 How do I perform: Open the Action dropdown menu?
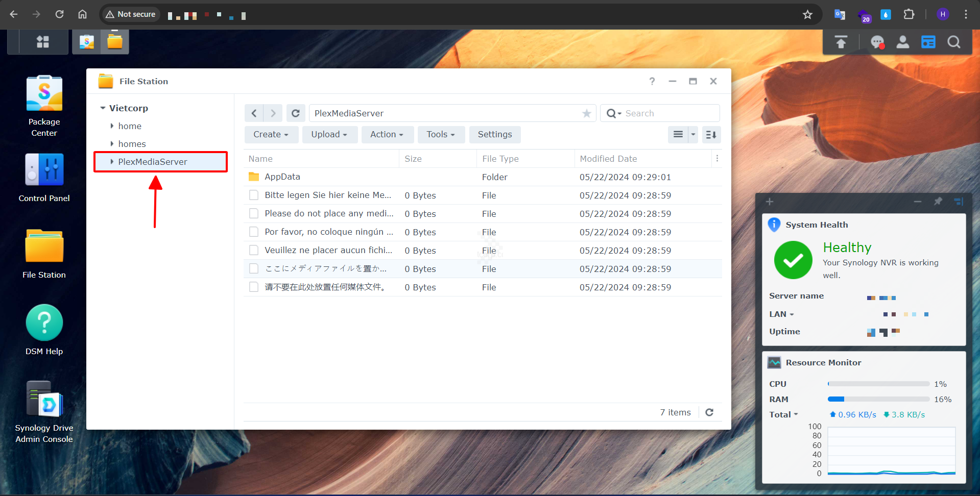click(x=387, y=135)
